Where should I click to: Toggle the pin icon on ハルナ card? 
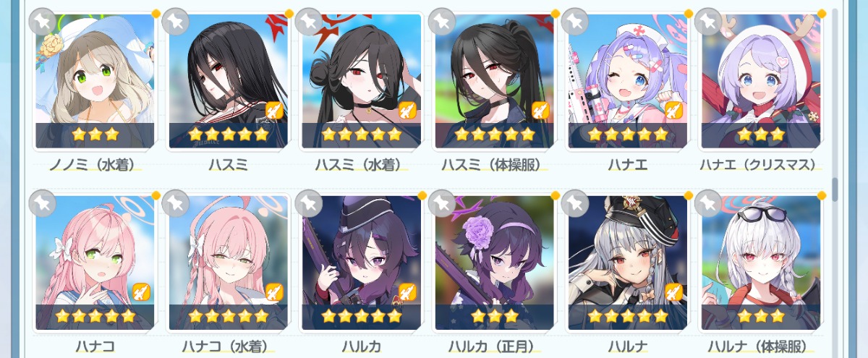click(x=575, y=204)
